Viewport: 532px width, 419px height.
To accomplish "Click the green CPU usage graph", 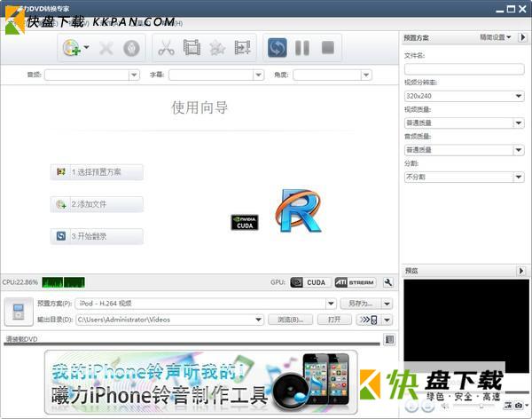I will [64, 282].
